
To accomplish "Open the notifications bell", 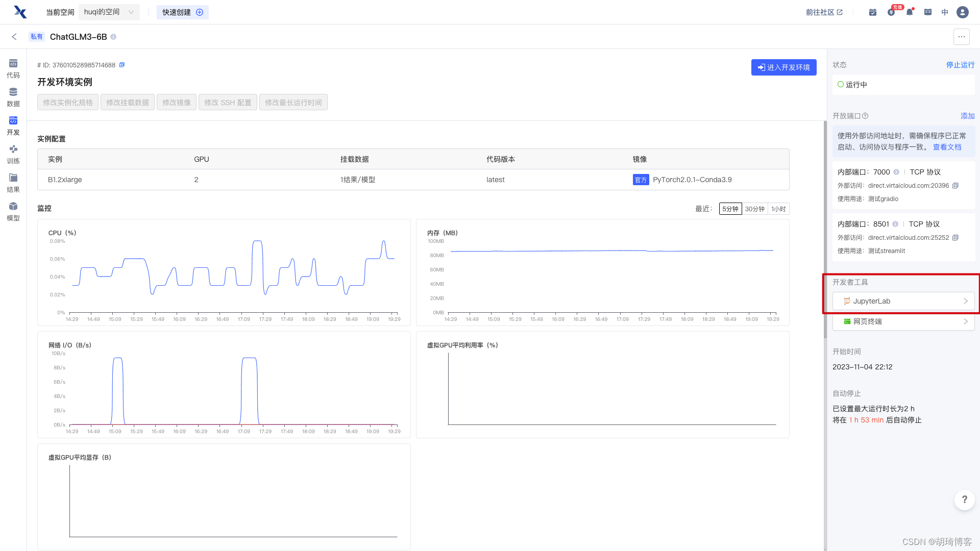I will coord(909,12).
